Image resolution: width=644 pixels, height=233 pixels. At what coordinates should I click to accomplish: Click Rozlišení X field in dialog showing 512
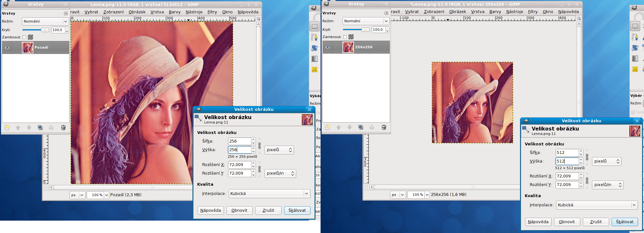[567, 176]
